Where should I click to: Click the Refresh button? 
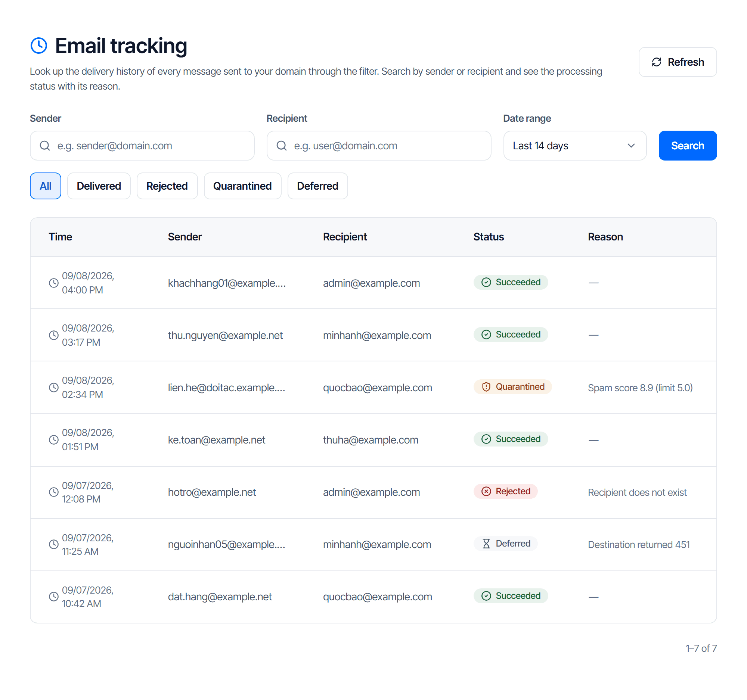point(678,62)
